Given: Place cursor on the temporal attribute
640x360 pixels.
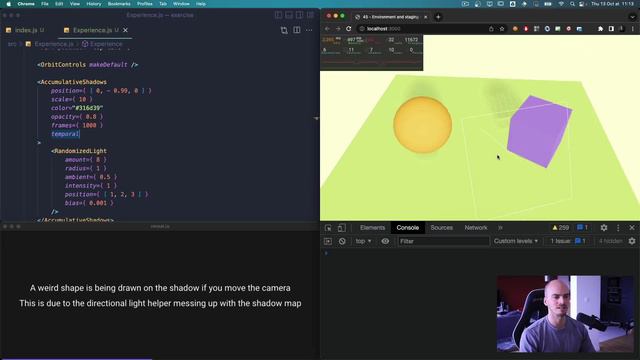Looking at the screenshot, I should [x=65, y=134].
